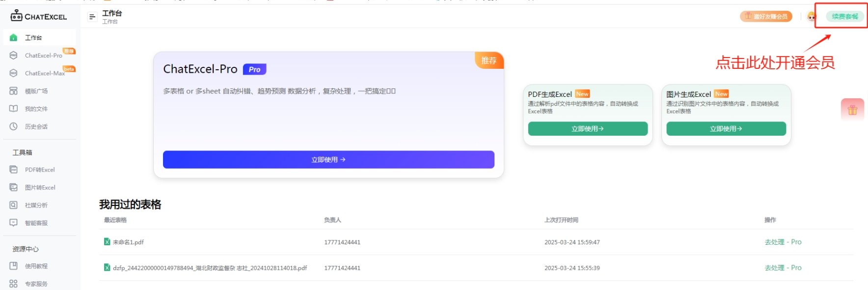Click timestamp 2025-03-24 15:55:39
This screenshot has width=868, height=290.
pyautogui.click(x=572, y=268)
